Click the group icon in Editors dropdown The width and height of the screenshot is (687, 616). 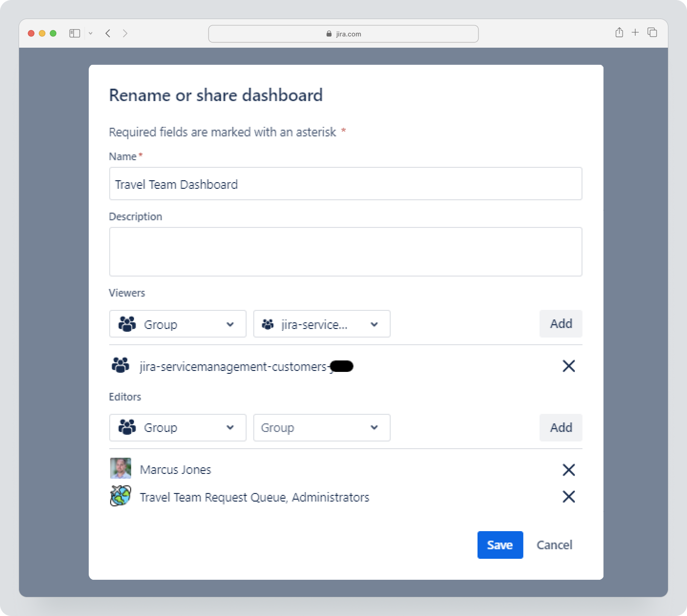point(127,427)
